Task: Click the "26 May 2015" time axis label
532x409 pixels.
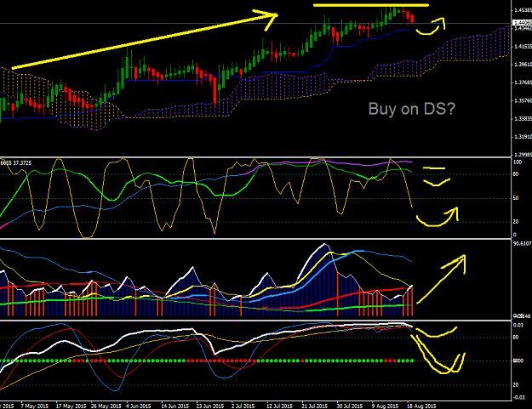Action: (106, 406)
